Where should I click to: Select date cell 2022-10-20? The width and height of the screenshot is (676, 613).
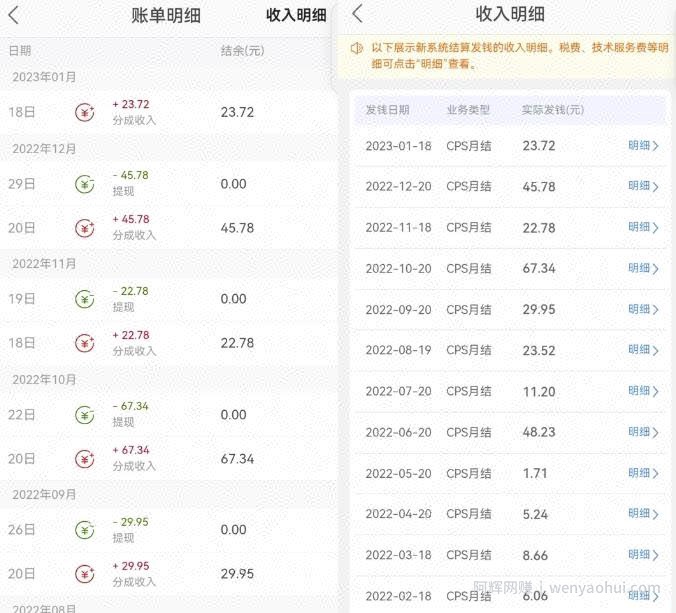click(398, 269)
